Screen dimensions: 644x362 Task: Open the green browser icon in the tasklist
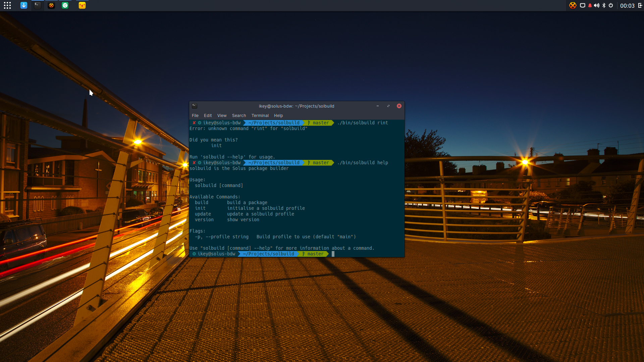point(65,5)
